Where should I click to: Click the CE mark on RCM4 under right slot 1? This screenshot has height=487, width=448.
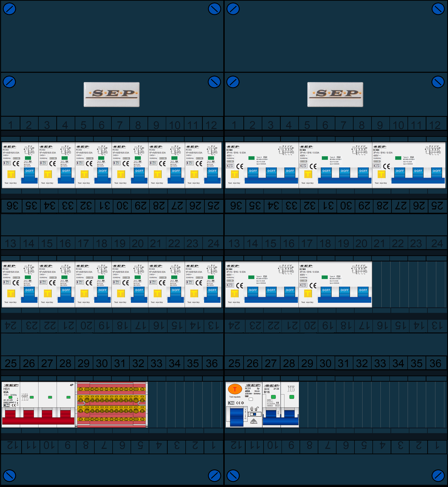coord(240,166)
